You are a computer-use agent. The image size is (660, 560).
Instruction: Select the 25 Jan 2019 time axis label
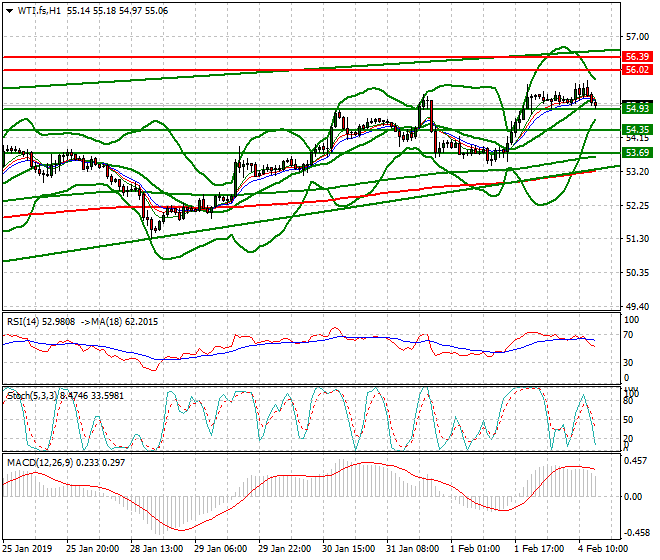[27, 549]
